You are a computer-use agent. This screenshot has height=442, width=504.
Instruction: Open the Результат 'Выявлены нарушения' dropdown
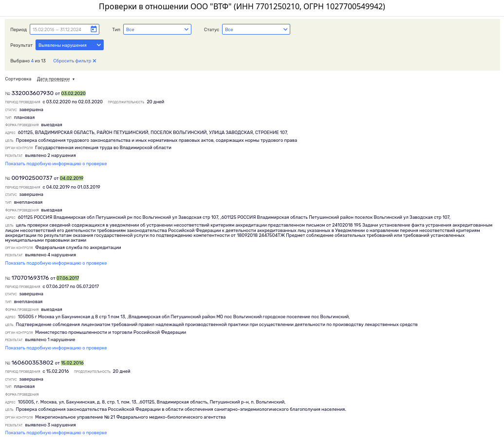(69, 45)
